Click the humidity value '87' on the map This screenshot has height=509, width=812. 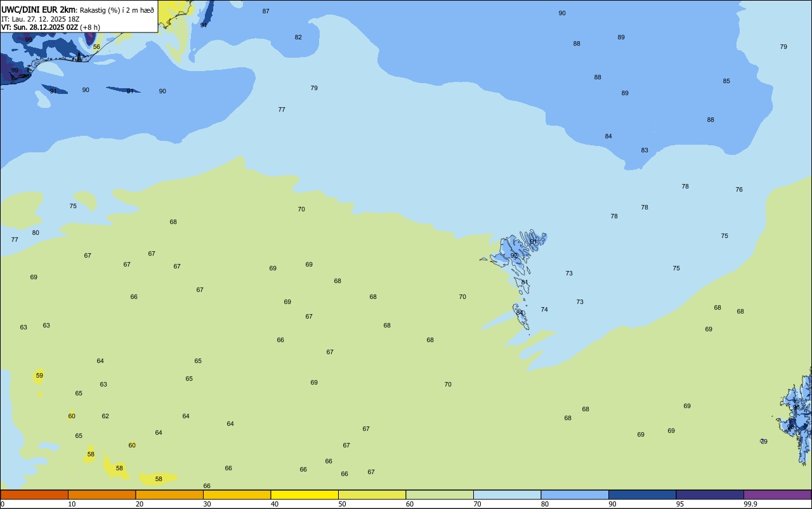[266, 11]
